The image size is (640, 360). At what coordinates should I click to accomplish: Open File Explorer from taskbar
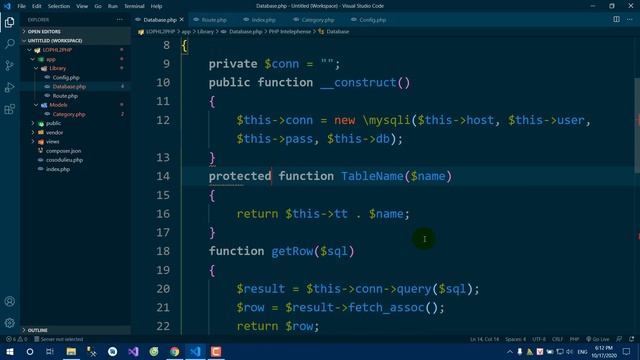[71, 351]
